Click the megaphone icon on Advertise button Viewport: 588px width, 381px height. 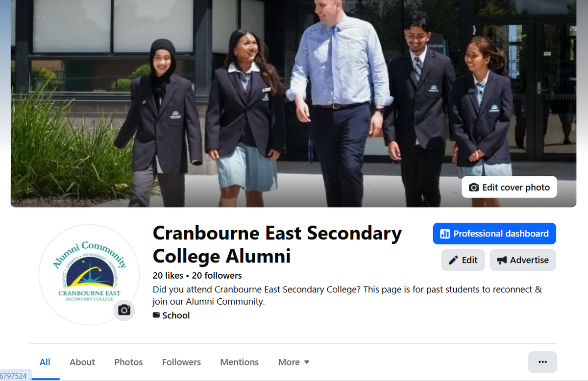point(502,260)
